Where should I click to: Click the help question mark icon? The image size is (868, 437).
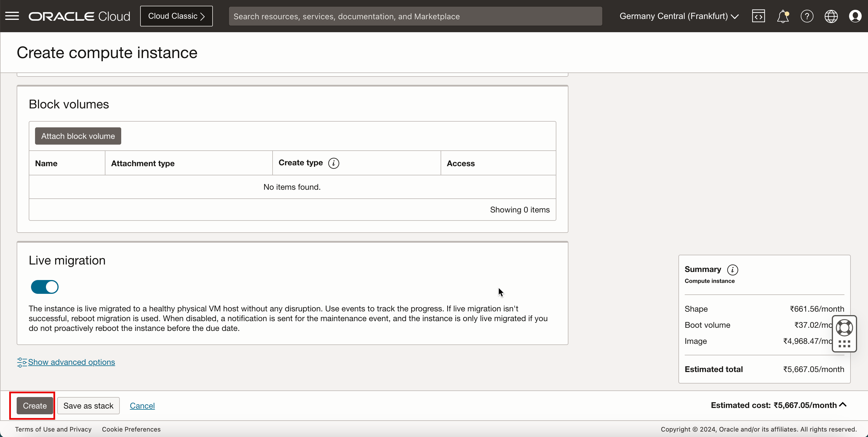(807, 16)
